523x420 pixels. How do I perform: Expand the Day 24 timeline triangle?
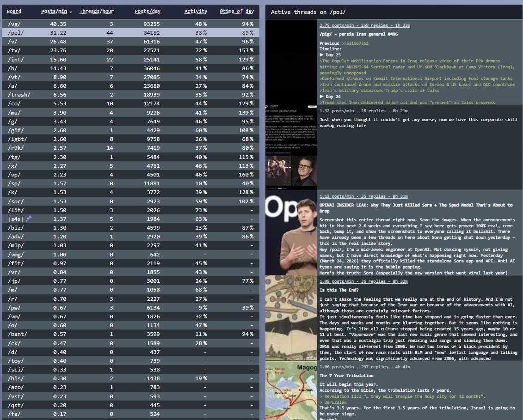click(321, 96)
